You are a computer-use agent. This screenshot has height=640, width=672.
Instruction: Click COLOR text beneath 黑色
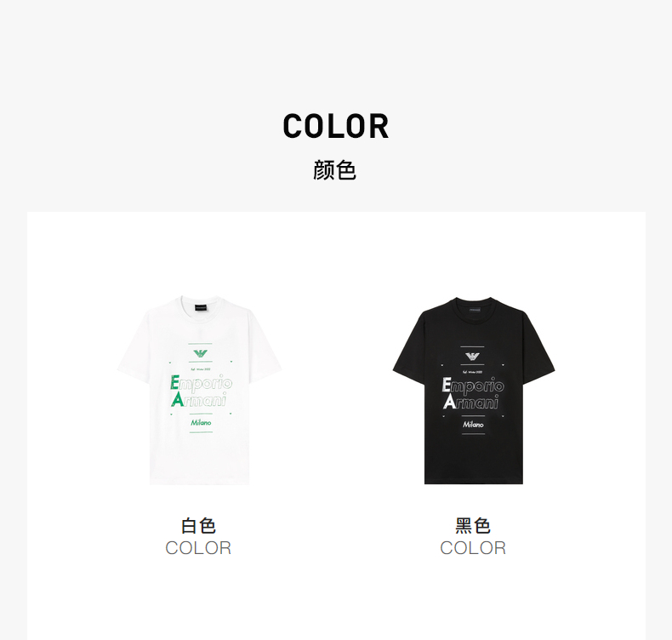pos(473,548)
